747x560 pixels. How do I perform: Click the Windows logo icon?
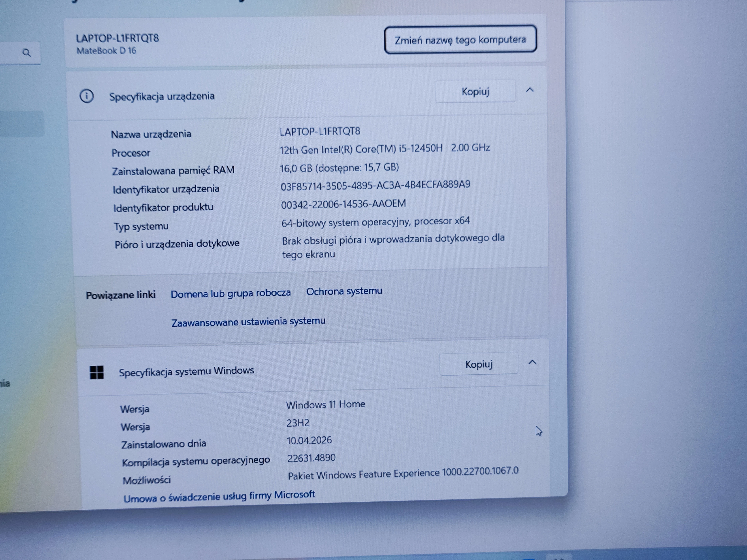(x=97, y=372)
